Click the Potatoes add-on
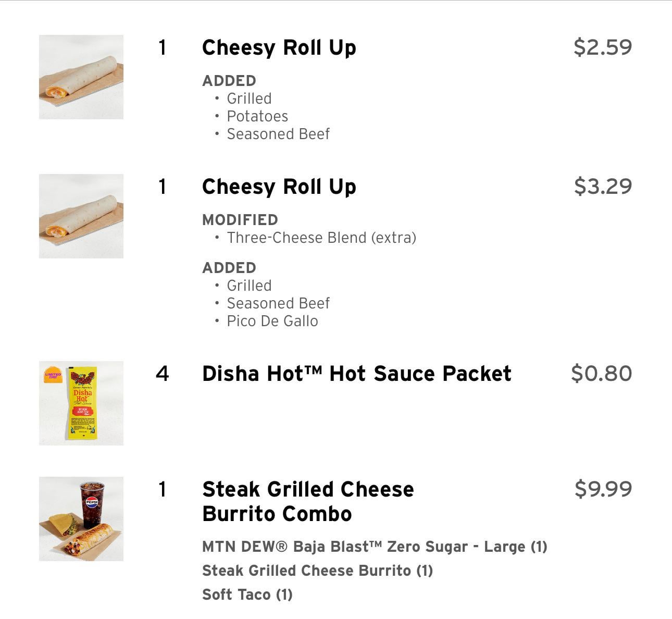 pyautogui.click(x=257, y=116)
